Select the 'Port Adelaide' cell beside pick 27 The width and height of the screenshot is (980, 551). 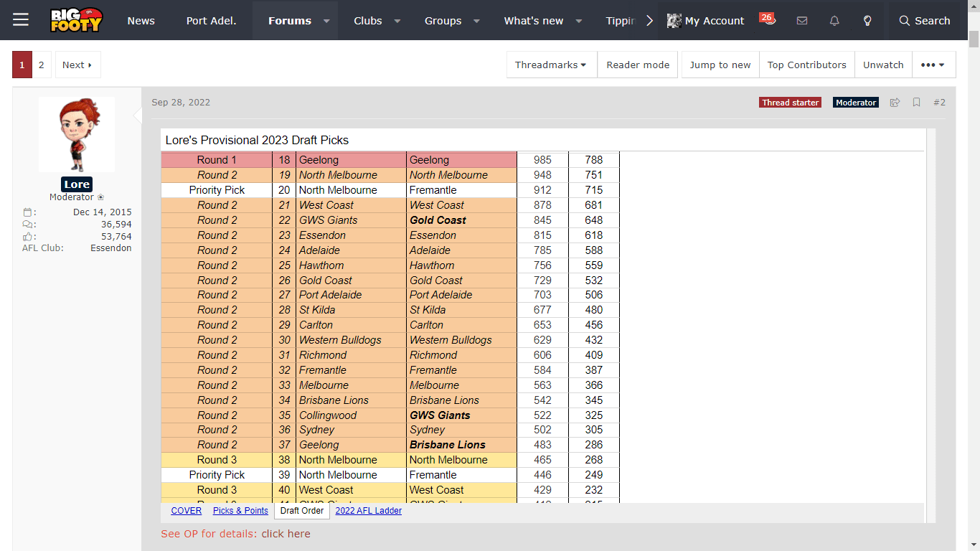point(351,295)
